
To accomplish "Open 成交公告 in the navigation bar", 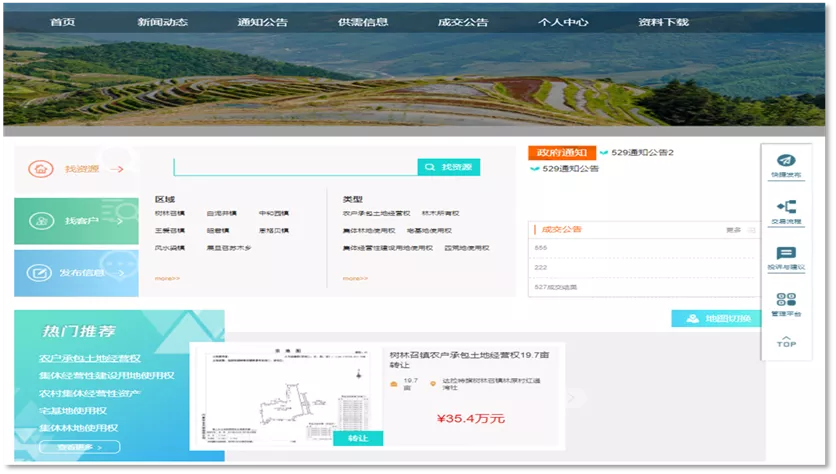I will coord(463,22).
